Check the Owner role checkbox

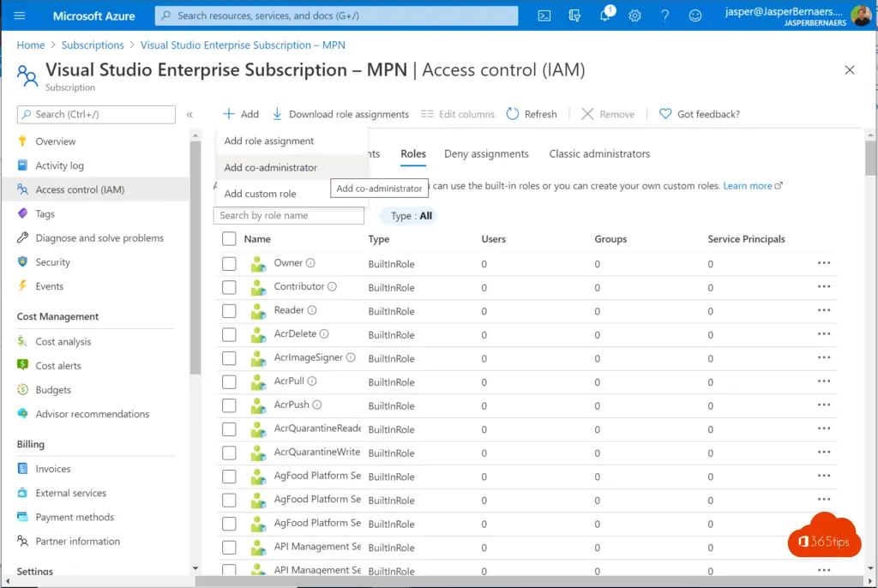(x=229, y=264)
